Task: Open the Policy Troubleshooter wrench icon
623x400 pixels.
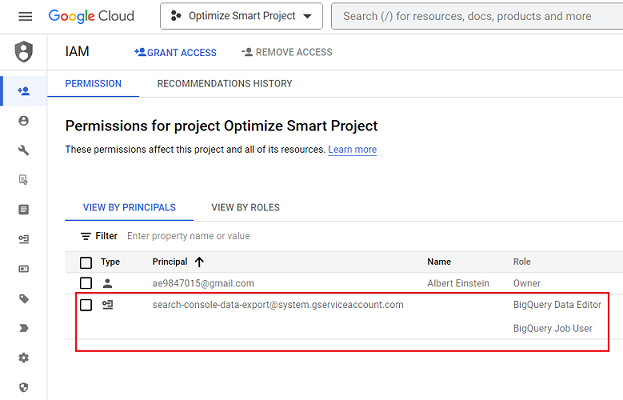Action: 23,150
